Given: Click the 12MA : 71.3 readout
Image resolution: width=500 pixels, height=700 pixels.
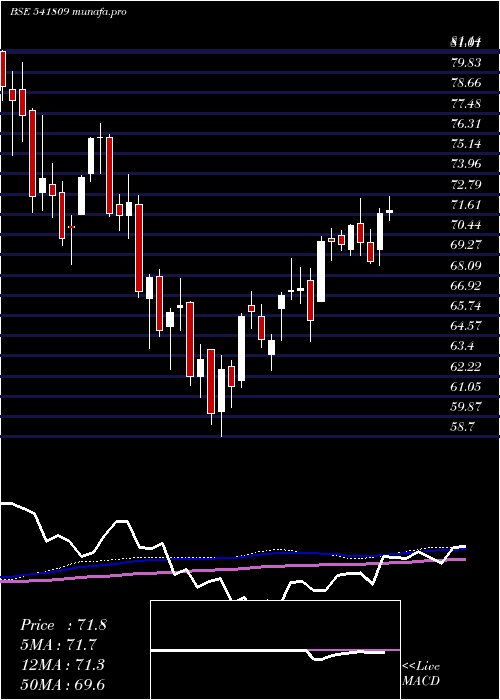Looking at the screenshot, I should point(62,665).
